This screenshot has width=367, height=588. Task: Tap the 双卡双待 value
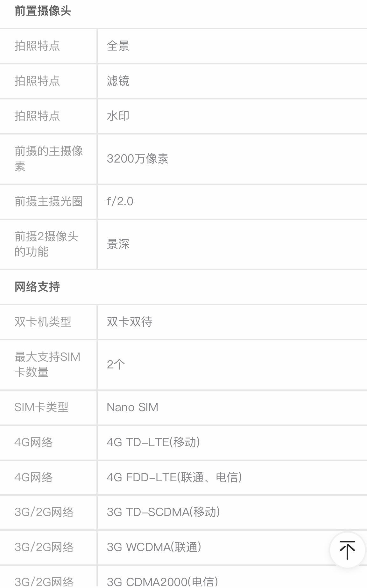coord(130,322)
